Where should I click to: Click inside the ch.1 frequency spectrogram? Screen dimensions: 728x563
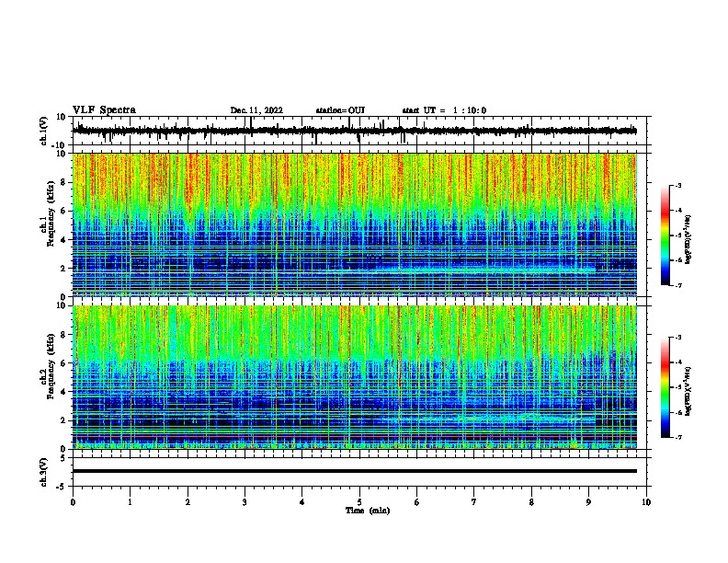[x=355, y=224]
